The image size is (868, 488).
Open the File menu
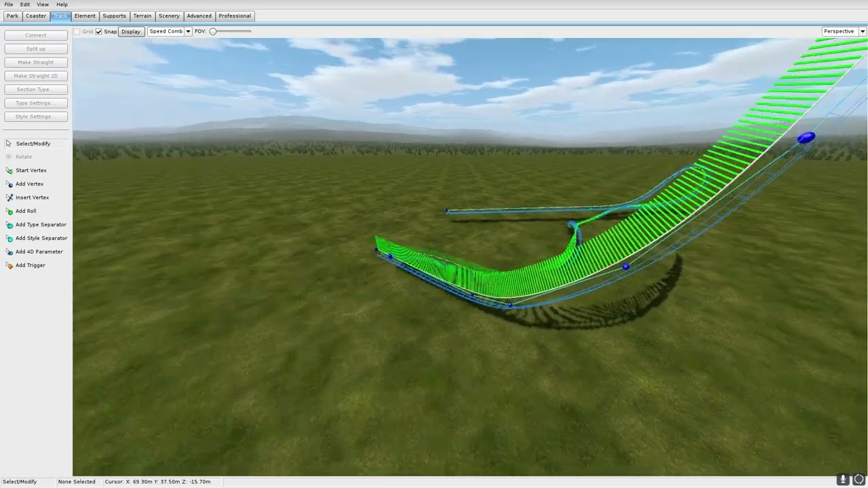(8, 4)
